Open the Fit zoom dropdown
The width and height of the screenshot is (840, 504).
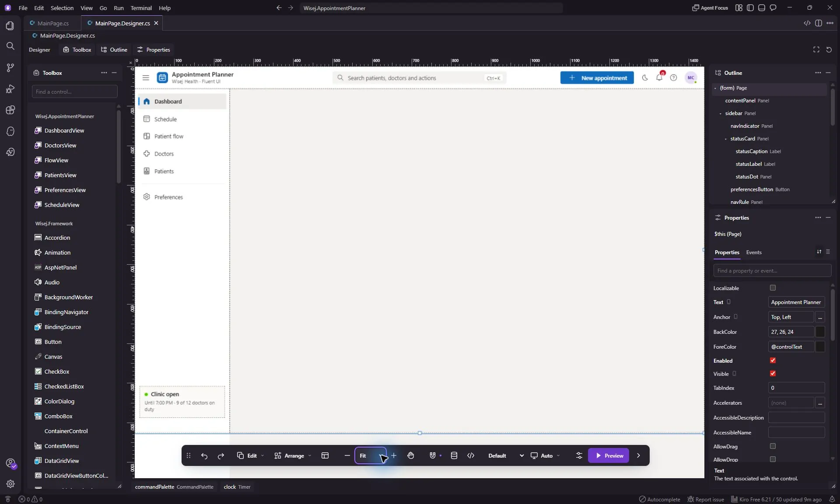coord(371,455)
